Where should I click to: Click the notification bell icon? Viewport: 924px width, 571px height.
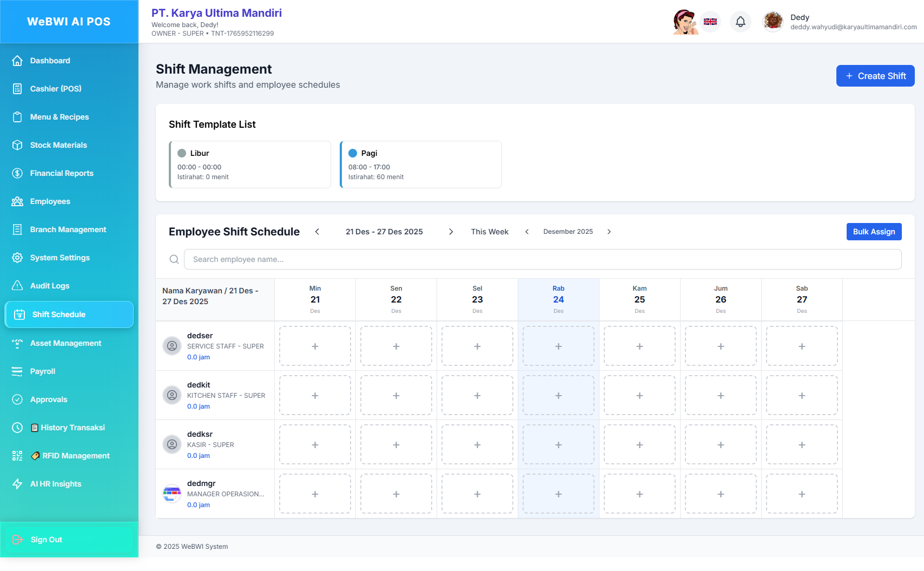point(741,22)
